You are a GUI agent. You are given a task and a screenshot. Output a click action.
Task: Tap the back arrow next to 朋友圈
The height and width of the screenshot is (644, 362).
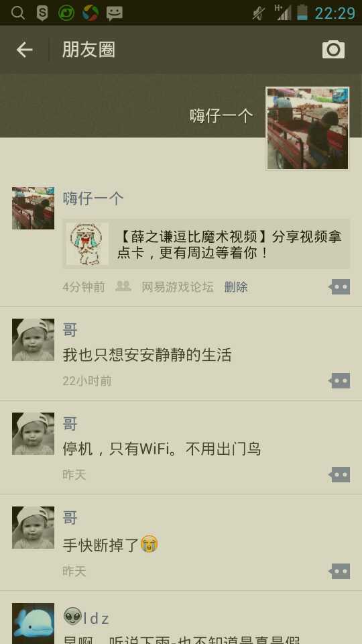tap(24, 50)
